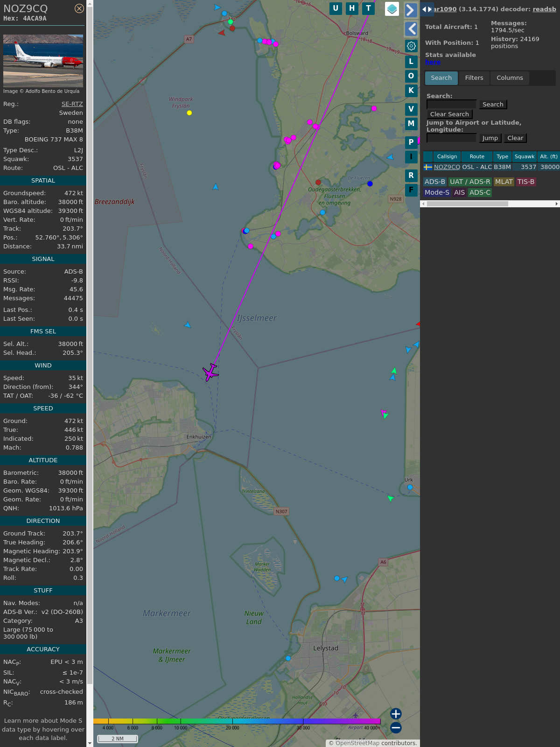Click the Jump to Airport input field
The height and width of the screenshot is (747, 560).
pyautogui.click(x=451, y=138)
